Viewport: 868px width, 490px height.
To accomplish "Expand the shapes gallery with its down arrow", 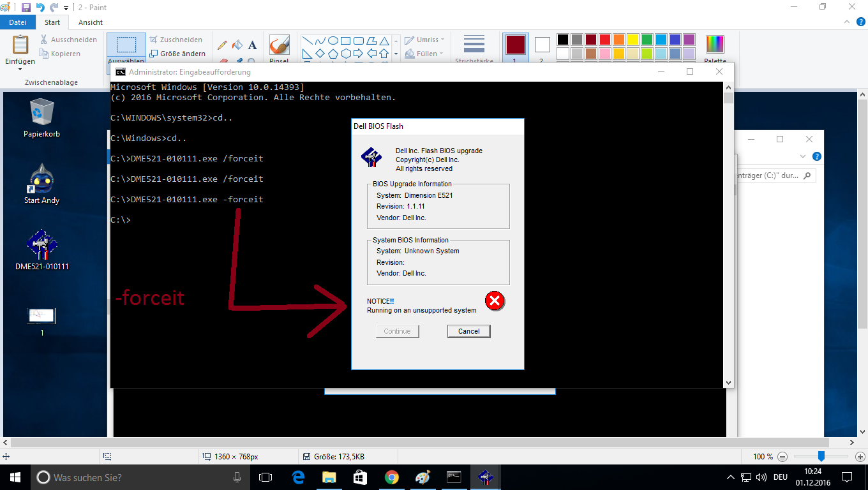I will click(x=396, y=54).
